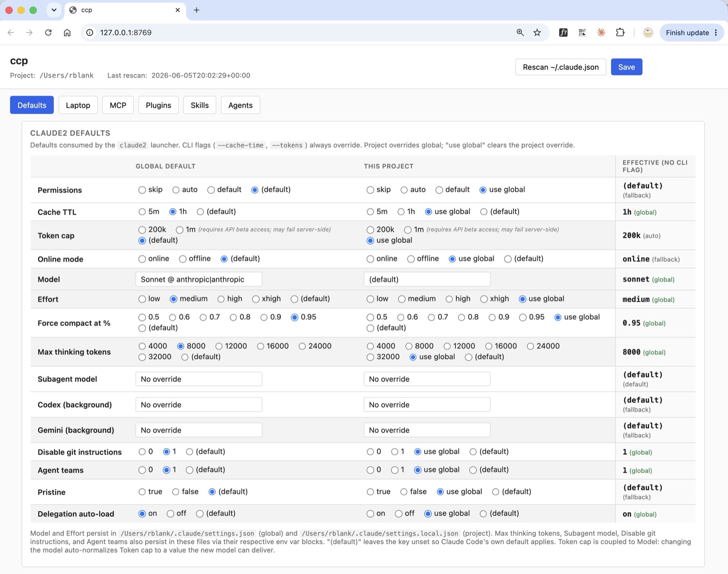Open project Gemini (background) override field
This screenshot has height=574, width=728.
point(427,430)
